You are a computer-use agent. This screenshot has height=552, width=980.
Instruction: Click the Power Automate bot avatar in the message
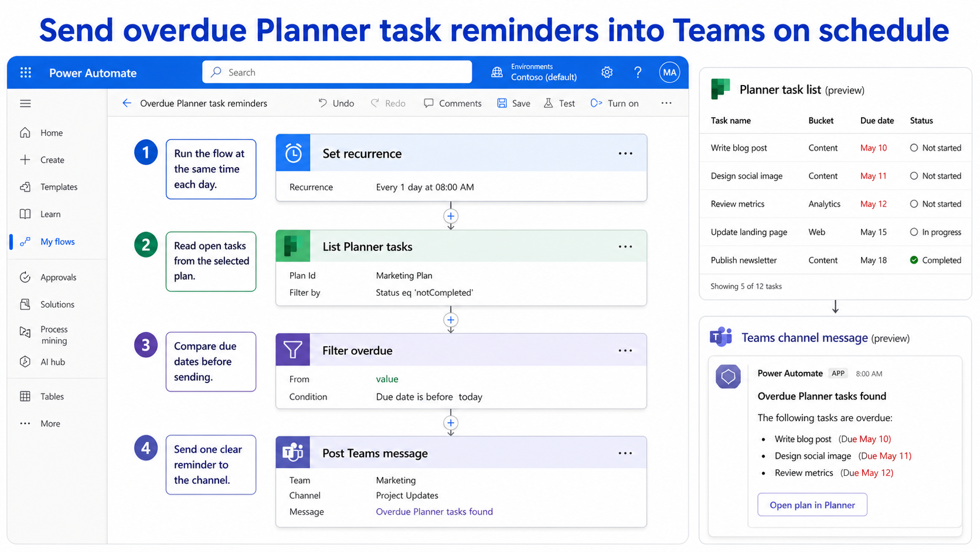point(728,377)
